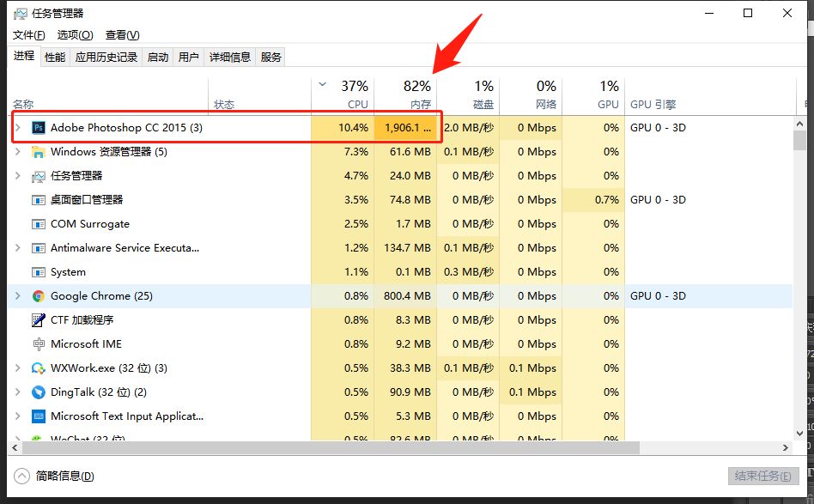Expand the WXWork.exe (32 位) process group

coord(18,368)
